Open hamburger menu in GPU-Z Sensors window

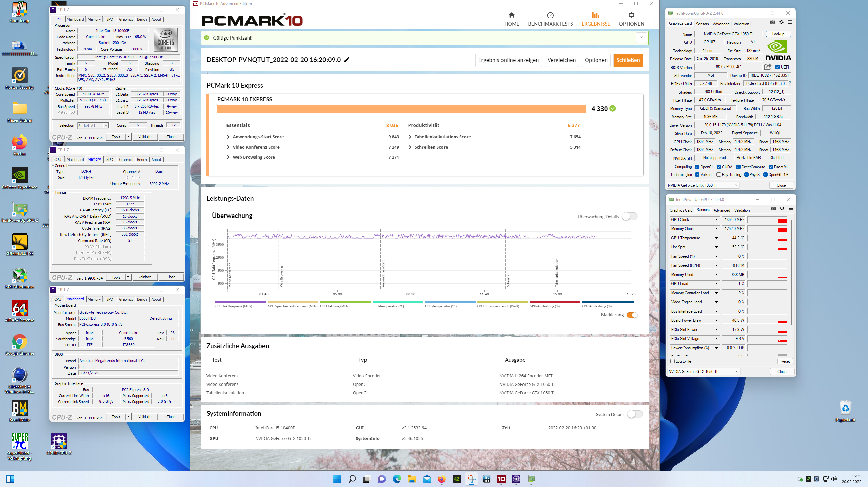point(791,209)
